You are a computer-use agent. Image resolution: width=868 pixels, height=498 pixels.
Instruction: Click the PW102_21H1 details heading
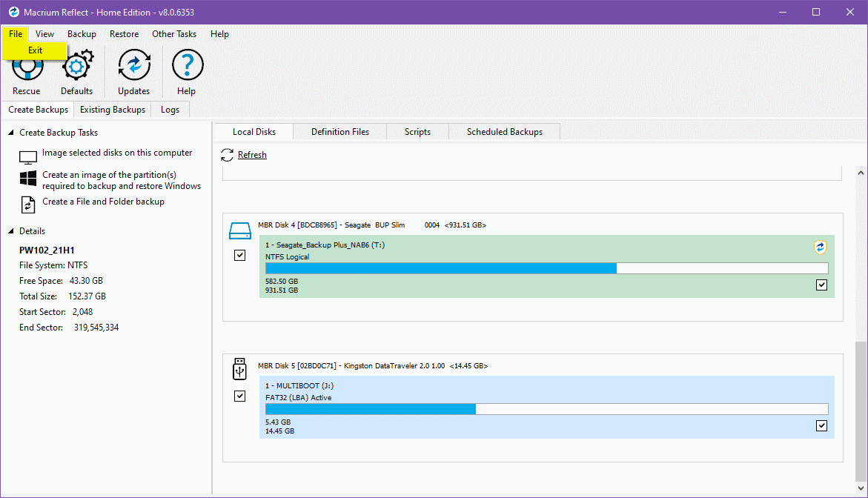tap(47, 250)
